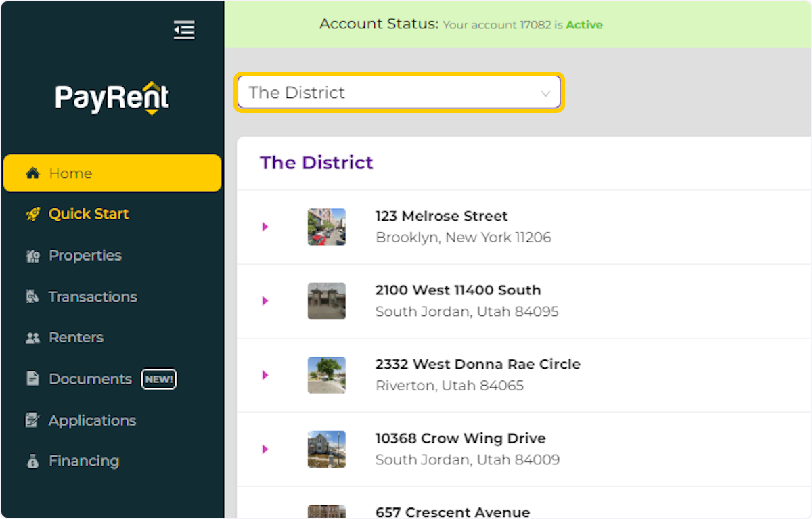Open The District portfolio dropdown
The height and width of the screenshot is (519, 812).
(399, 93)
